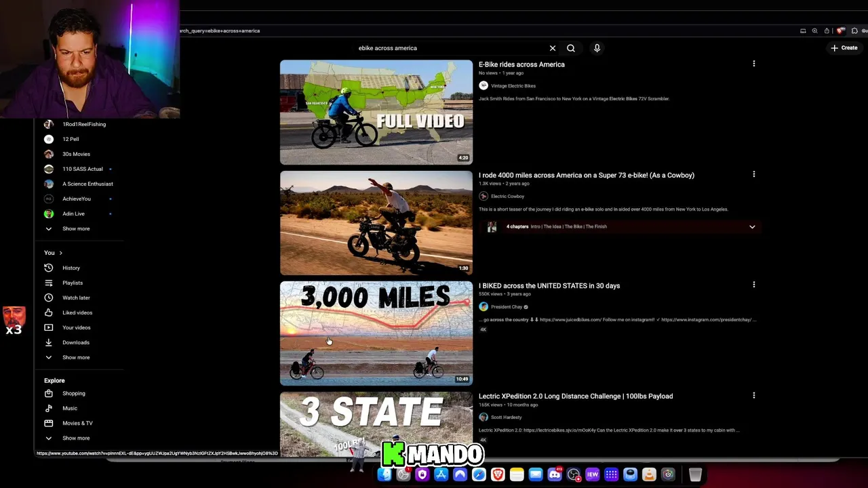Image resolution: width=868 pixels, height=488 pixels.
Task: Start voice search with the microphone icon
Action: (x=597, y=48)
